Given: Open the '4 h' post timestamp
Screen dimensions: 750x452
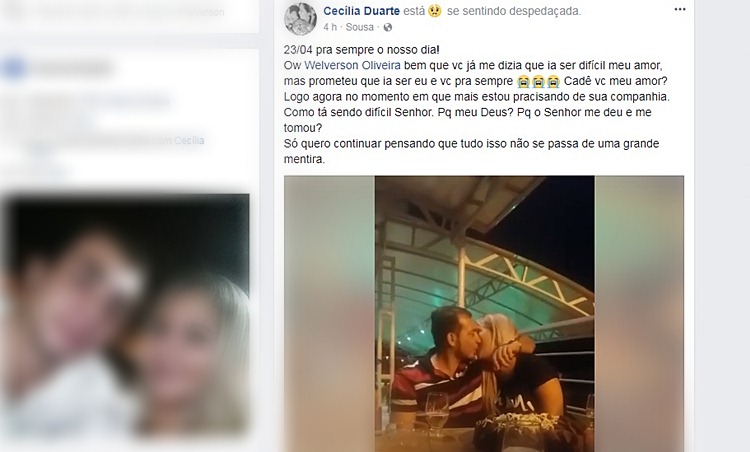Looking at the screenshot, I should pyautogui.click(x=330, y=27).
